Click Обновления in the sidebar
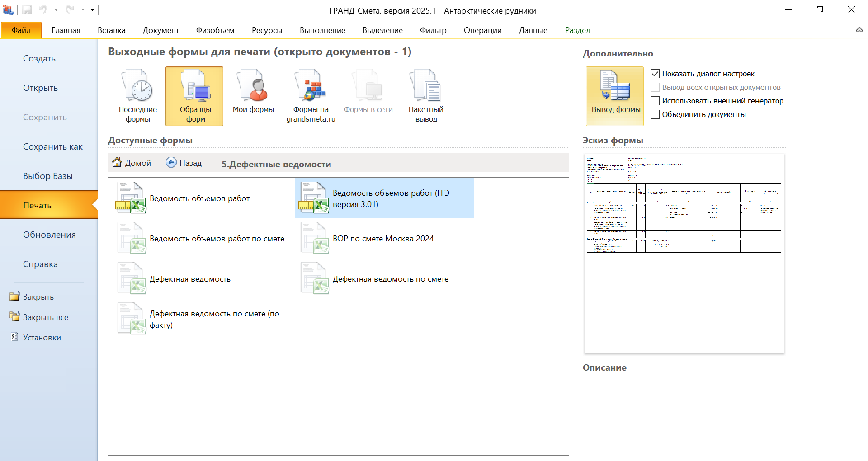Image resolution: width=868 pixels, height=461 pixels. pyautogui.click(x=49, y=235)
